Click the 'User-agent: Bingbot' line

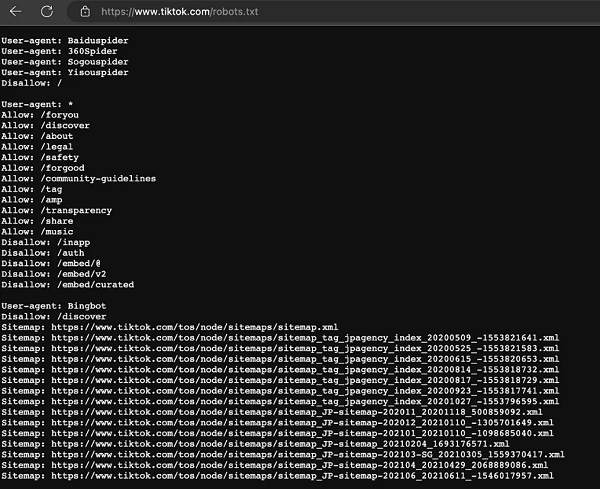54,306
